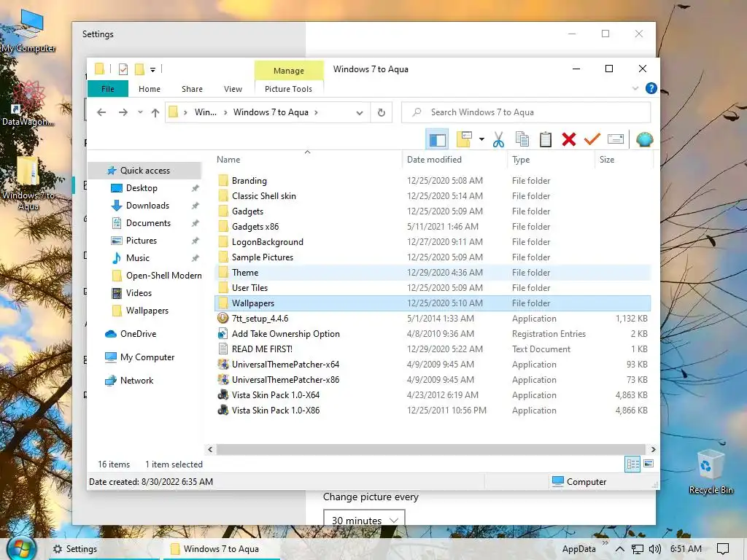Viewport: 747px width, 560px height.
Task: Sort by the Name column header
Action: pyautogui.click(x=307, y=160)
